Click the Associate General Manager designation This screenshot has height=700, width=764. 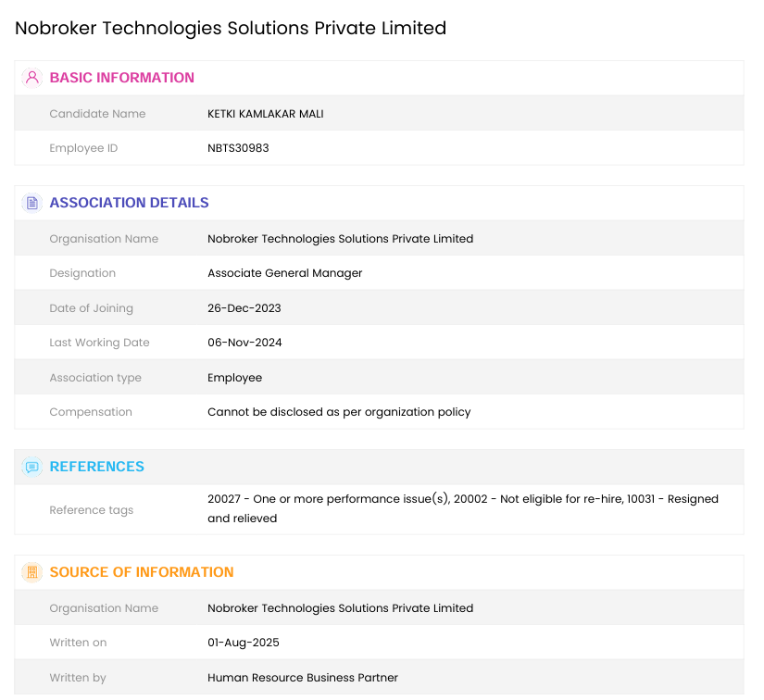[284, 273]
